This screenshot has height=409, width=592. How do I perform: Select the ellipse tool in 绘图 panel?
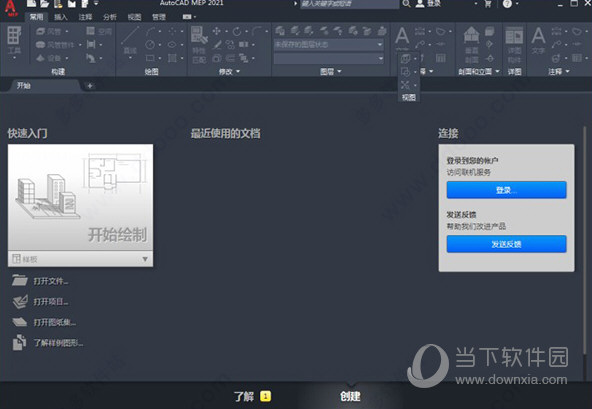[172, 45]
